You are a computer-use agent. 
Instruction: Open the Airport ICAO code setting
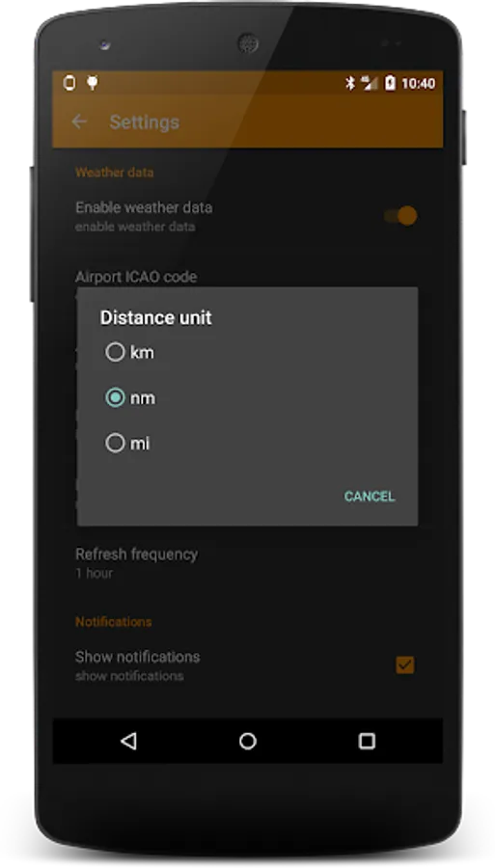tap(136, 276)
